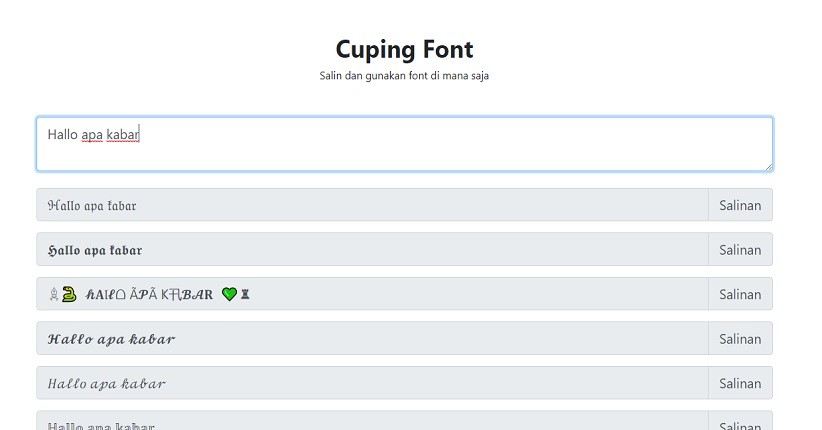Select the bold Fraktur output field

tap(372, 250)
